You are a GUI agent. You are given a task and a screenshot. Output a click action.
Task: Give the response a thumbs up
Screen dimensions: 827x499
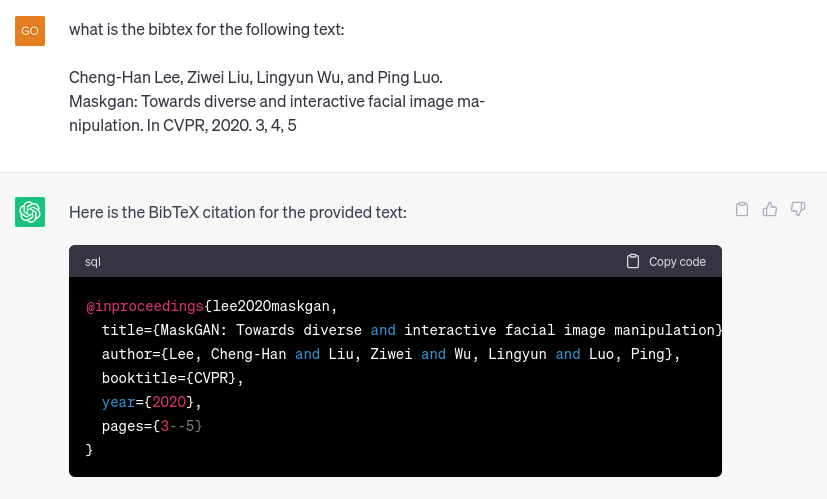(x=770, y=209)
